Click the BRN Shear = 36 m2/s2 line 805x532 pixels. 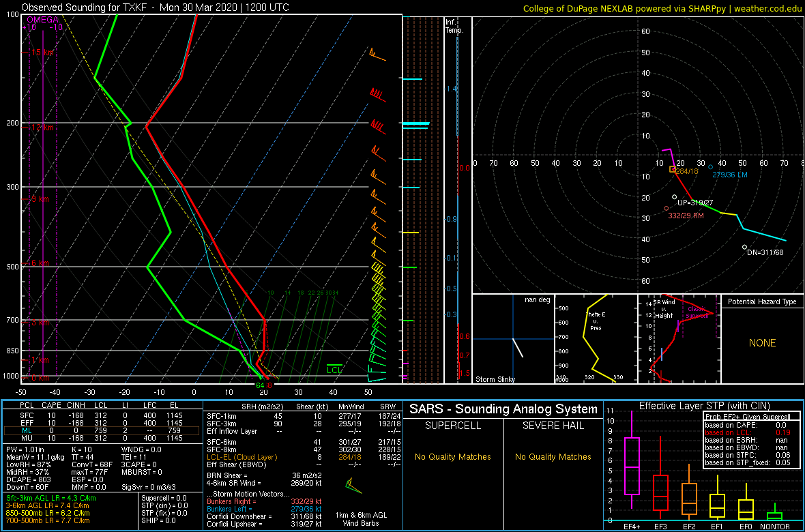[x=265, y=475]
